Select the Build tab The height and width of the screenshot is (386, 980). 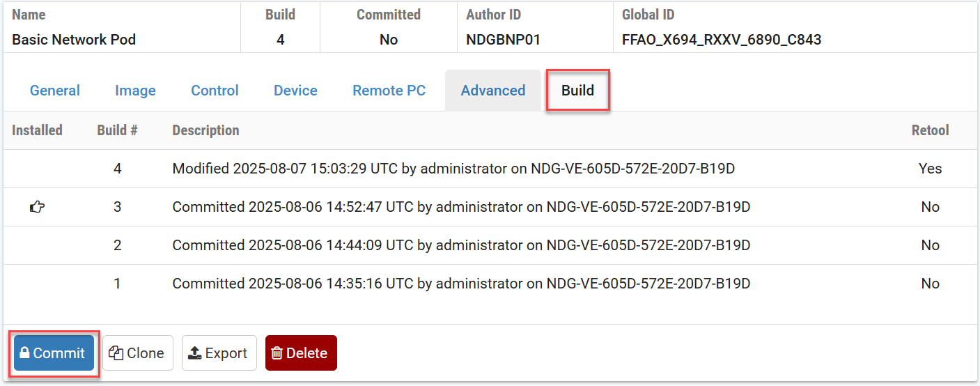pyautogui.click(x=577, y=91)
